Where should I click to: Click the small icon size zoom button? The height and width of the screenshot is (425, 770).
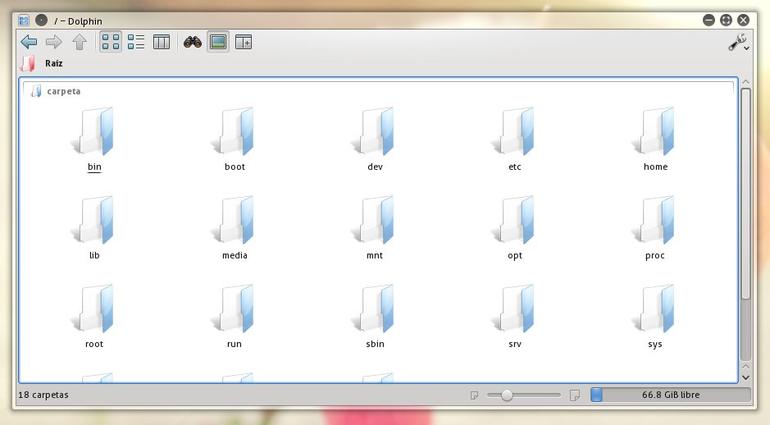click(474, 395)
